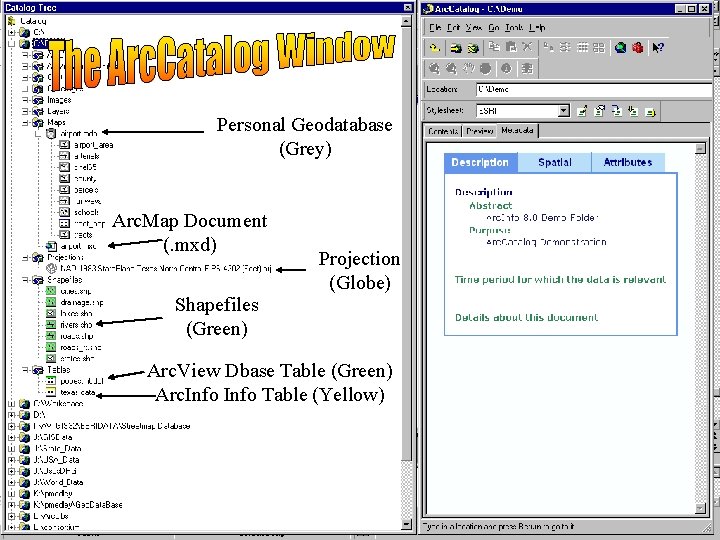
Task: Switch to List view button
Action: coord(565,47)
